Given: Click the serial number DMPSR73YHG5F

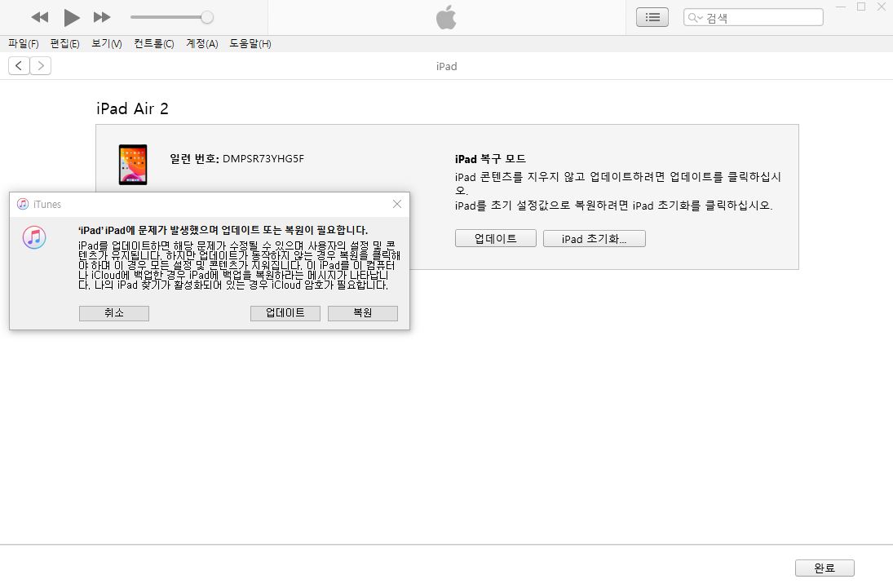Looking at the screenshot, I should [x=263, y=158].
